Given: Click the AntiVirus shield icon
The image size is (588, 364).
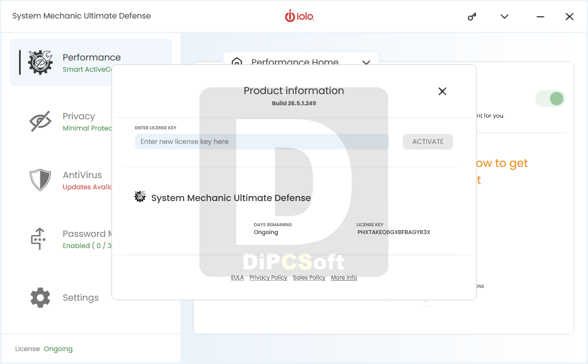Looking at the screenshot, I should 40,180.
